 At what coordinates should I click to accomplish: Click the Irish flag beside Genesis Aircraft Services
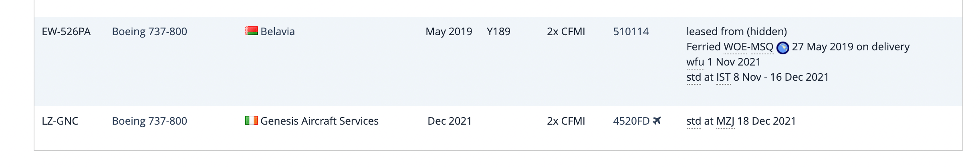click(x=251, y=120)
